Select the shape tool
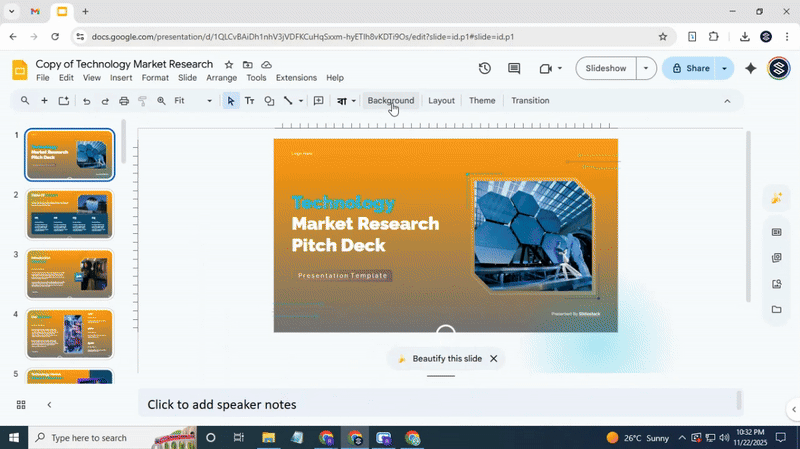Viewport: 800px width, 449px height. 269,101
